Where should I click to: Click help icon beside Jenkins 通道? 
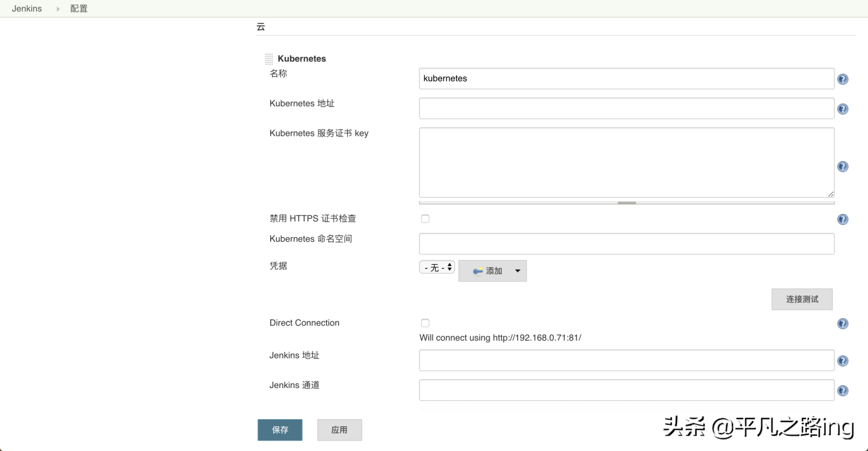(x=843, y=391)
